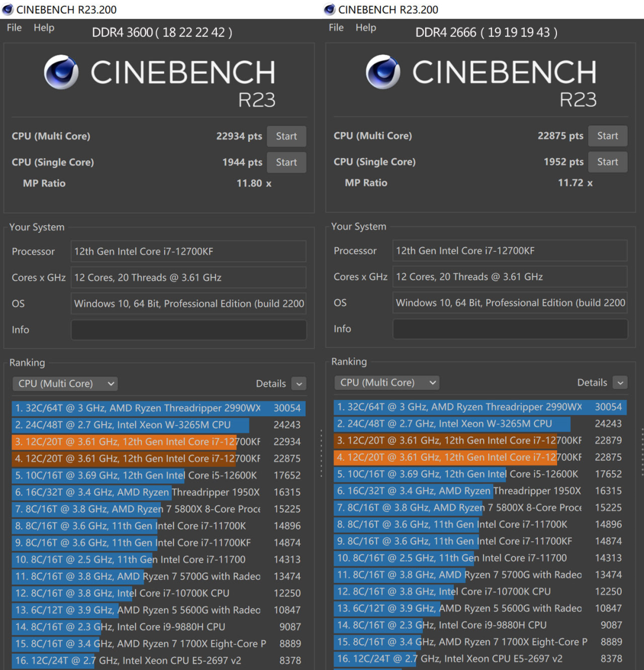This screenshot has height=670, width=644.
Task: Click the Info field in left window
Action: click(188, 330)
